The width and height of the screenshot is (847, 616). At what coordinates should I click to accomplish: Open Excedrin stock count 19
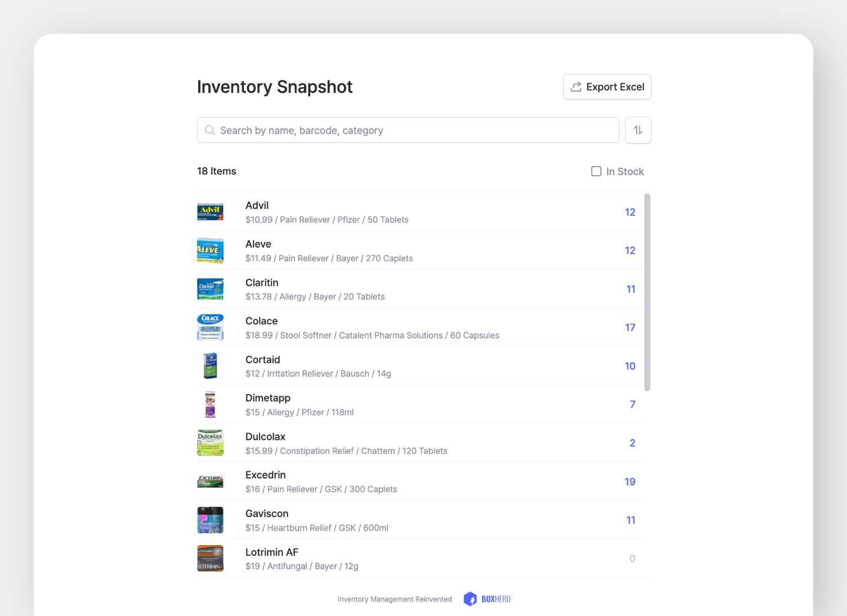630,482
